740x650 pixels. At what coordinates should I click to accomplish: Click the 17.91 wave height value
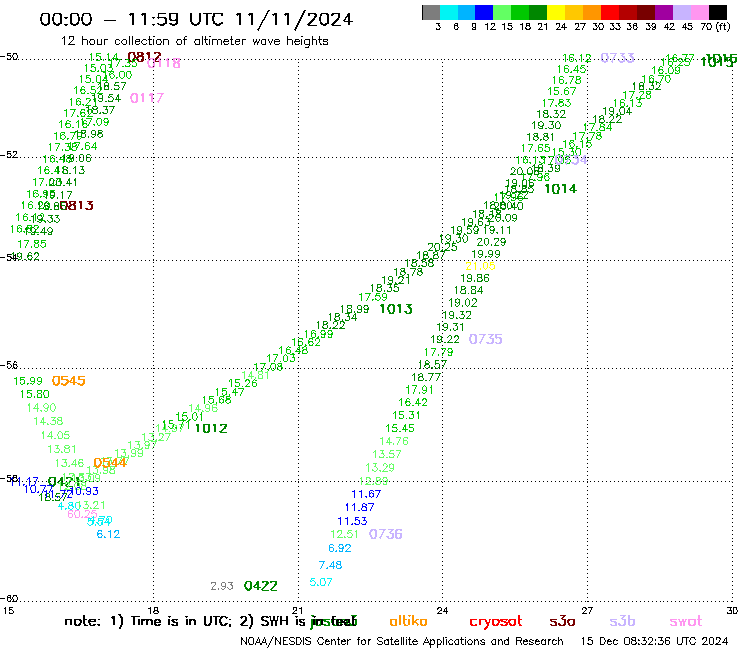point(420,390)
